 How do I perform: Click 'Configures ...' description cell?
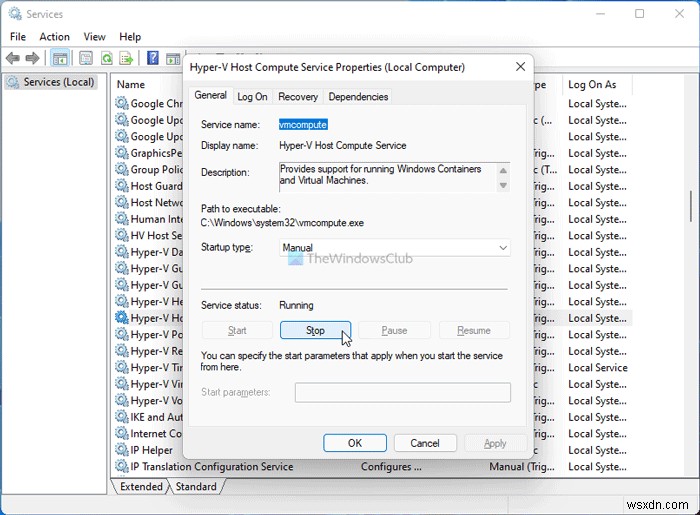391,466
